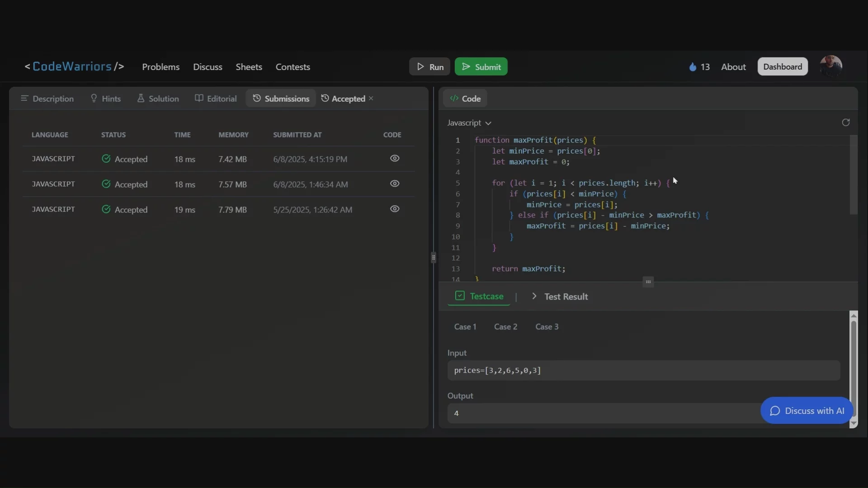868x488 pixels.
Task: Open the Solution tab
Action: (158, 99)
